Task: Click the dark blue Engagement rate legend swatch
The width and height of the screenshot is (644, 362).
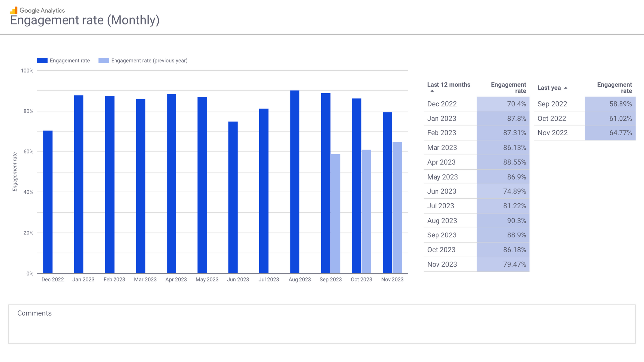Action: (x=42, y=61)
